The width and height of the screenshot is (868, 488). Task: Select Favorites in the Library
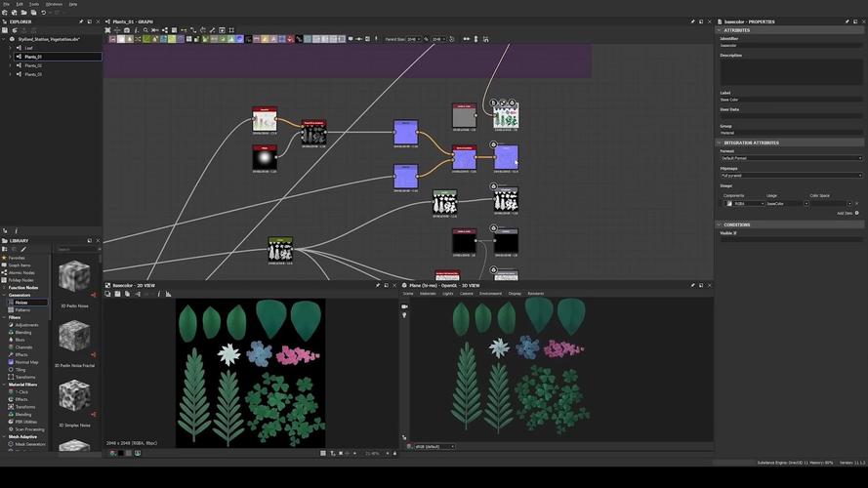[16, 258]
